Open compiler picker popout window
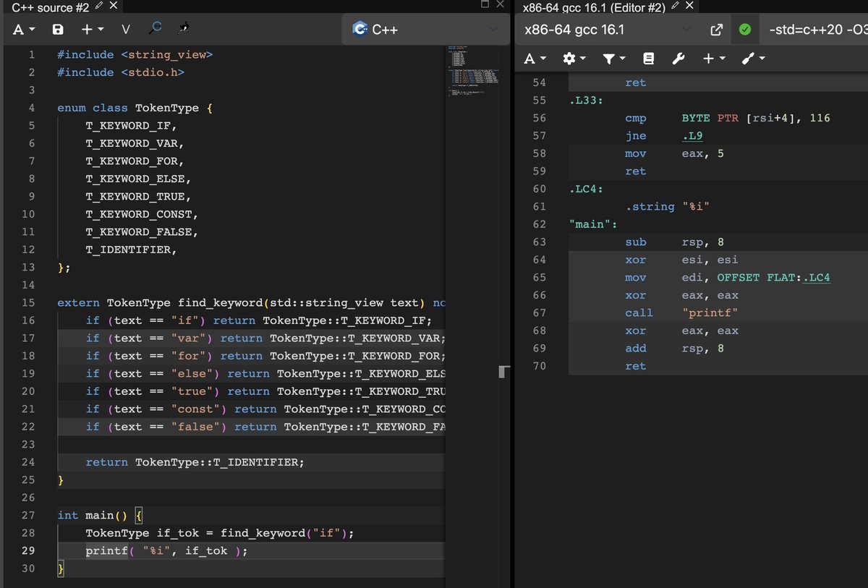The width and height of the screenshot is (868, 588). pyautogui.click(x=717, y=30)
